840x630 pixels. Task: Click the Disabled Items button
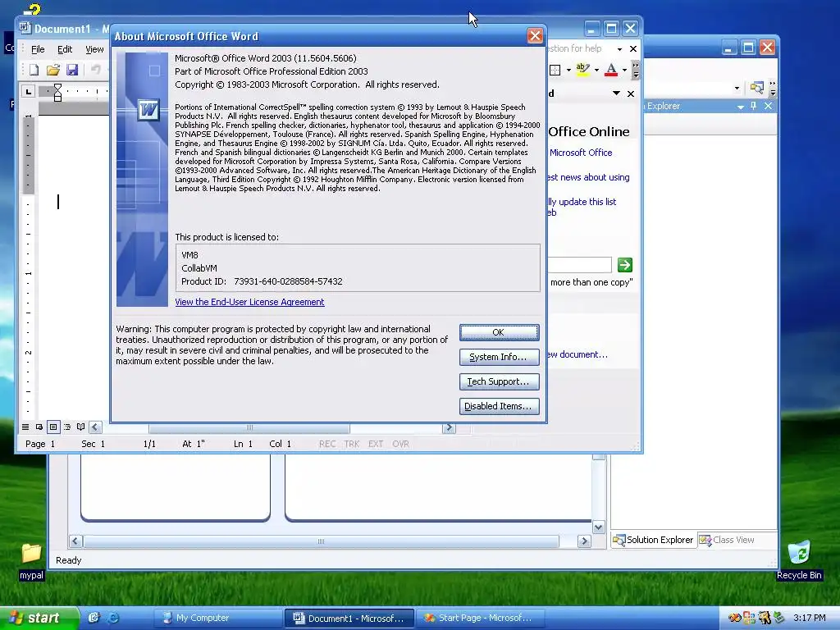(x=499, y=406)
